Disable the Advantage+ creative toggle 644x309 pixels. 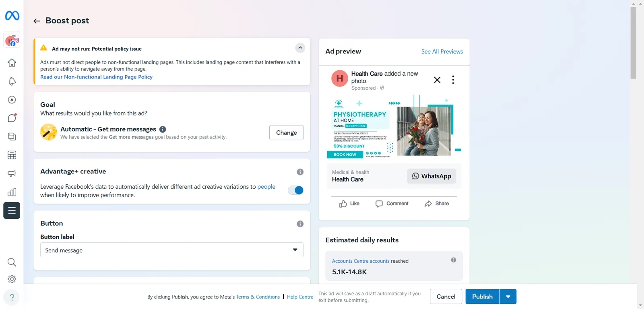coord(296,190)
